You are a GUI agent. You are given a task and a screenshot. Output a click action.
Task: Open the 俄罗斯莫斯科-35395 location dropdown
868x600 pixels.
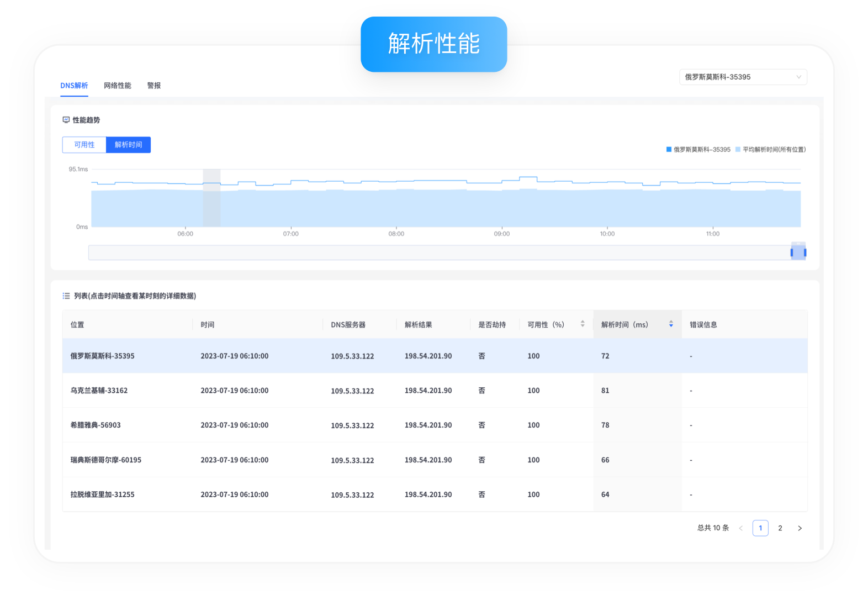click(x=743, y=77)
